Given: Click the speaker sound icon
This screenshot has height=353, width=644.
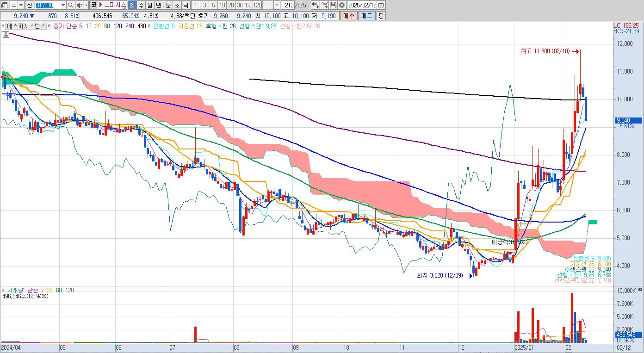Looking at the screenshot, I should [80, 5].
